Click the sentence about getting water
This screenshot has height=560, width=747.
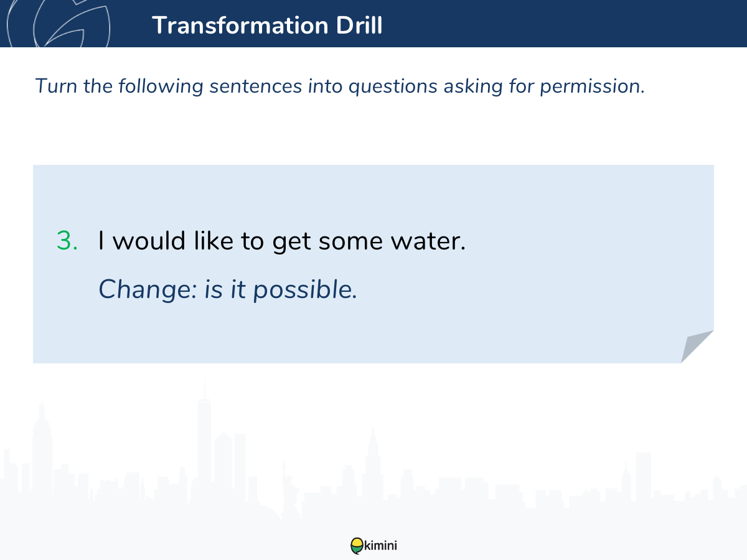282,241
